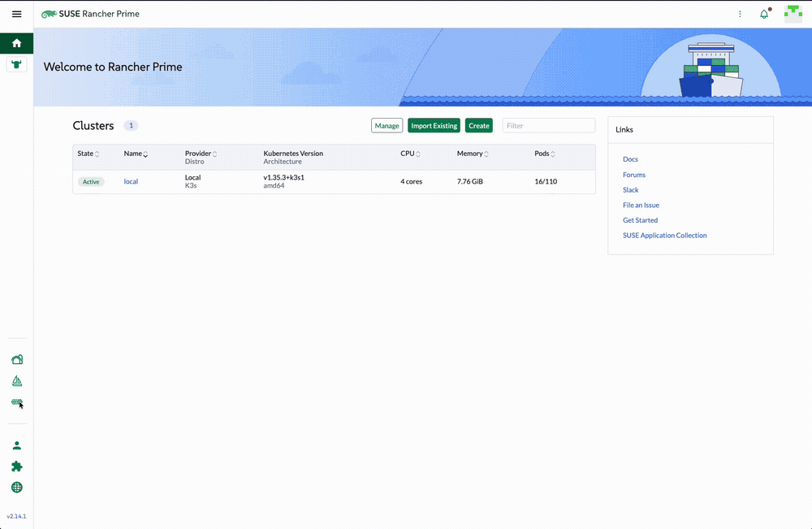Click the Create cluster button
Image resolution: width=812 pixels, height=529 pixels.
(479, 125)
